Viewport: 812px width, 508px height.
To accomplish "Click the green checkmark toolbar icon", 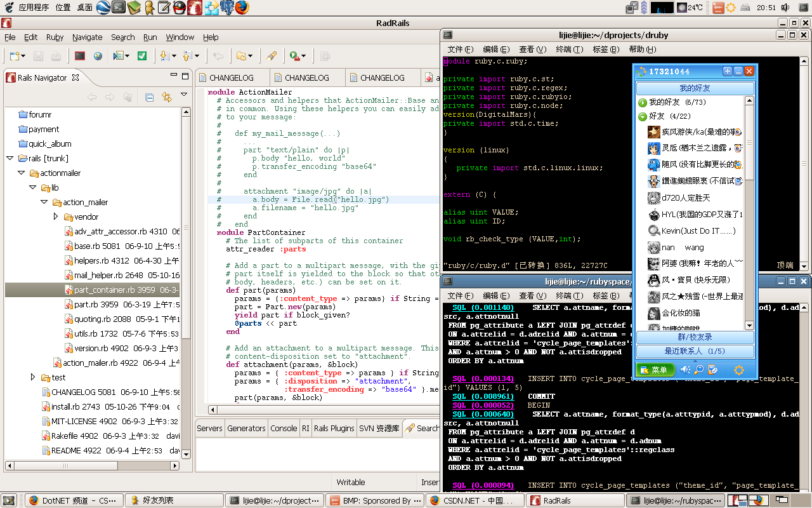I will point(142,56).
